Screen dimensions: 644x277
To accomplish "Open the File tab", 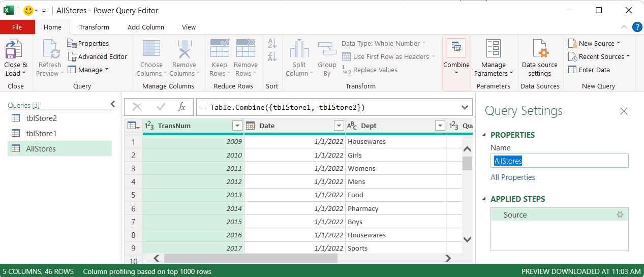I will click(x=17, y=27).
